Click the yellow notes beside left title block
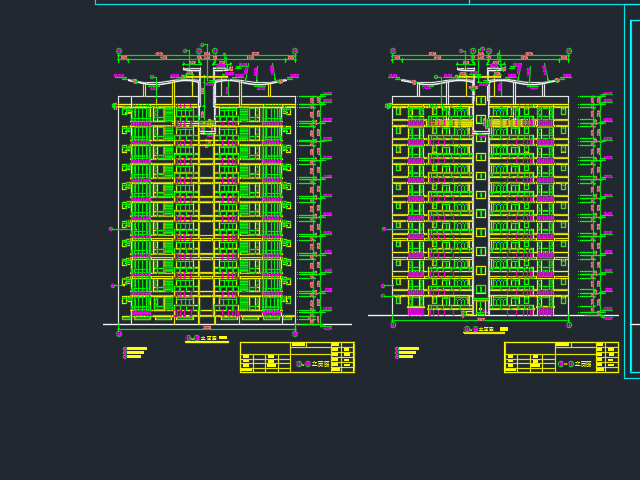Viewport: 640px width, 480px height. click(x=135, y=352)
